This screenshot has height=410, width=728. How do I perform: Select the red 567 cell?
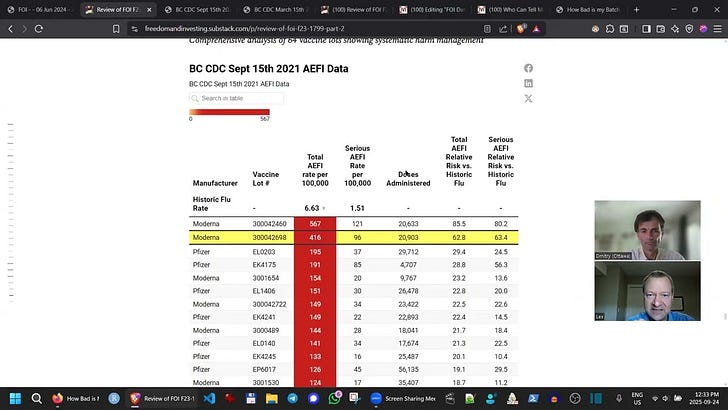click(315, 224)
